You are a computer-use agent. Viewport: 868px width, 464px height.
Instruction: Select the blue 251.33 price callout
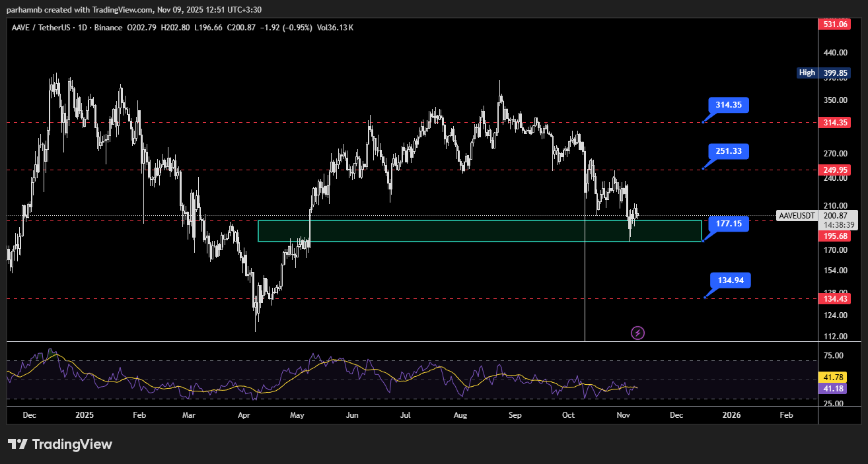pyautogui.click(x=729, y=151)
